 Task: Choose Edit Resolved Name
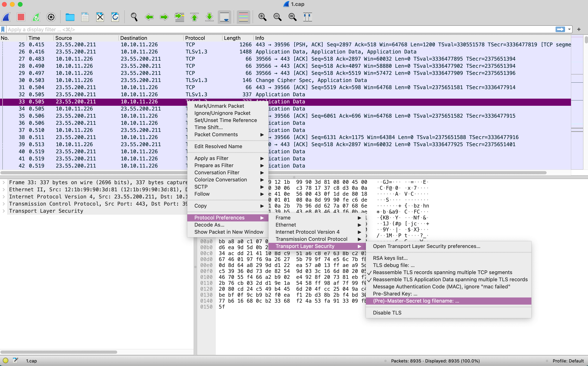(228, 146)
